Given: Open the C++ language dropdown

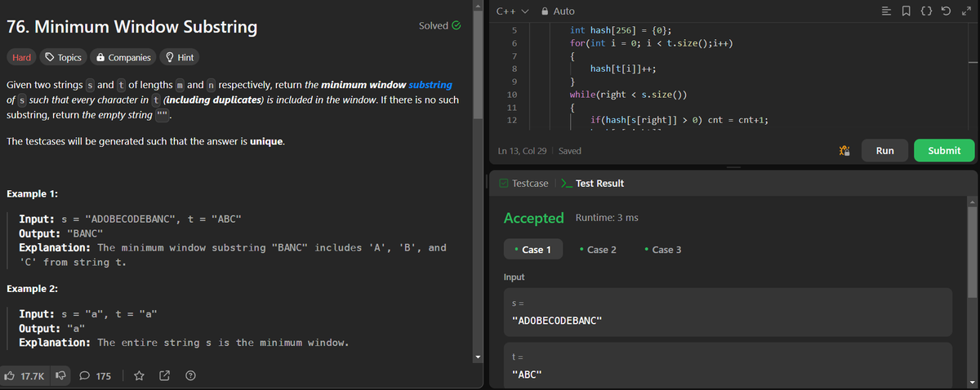Looking at the screenshot, I should pyautogui.click(x=512, y=11).
